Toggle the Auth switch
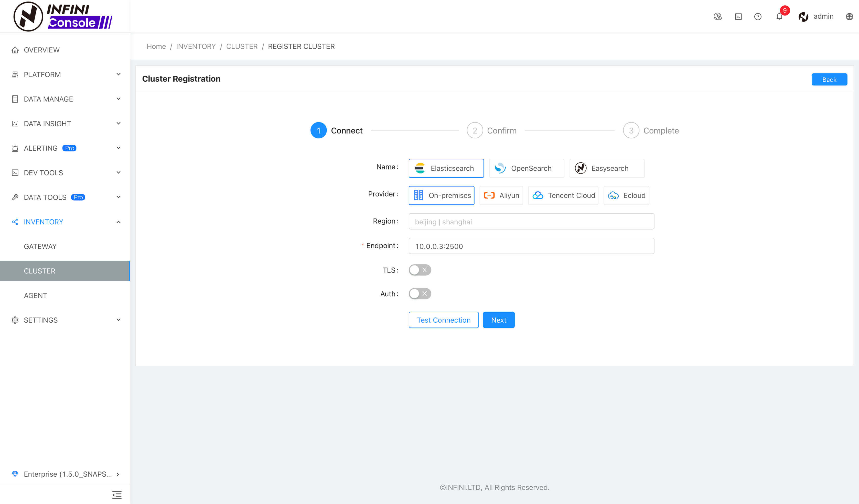859x504 pixels. tap(420, 293)
